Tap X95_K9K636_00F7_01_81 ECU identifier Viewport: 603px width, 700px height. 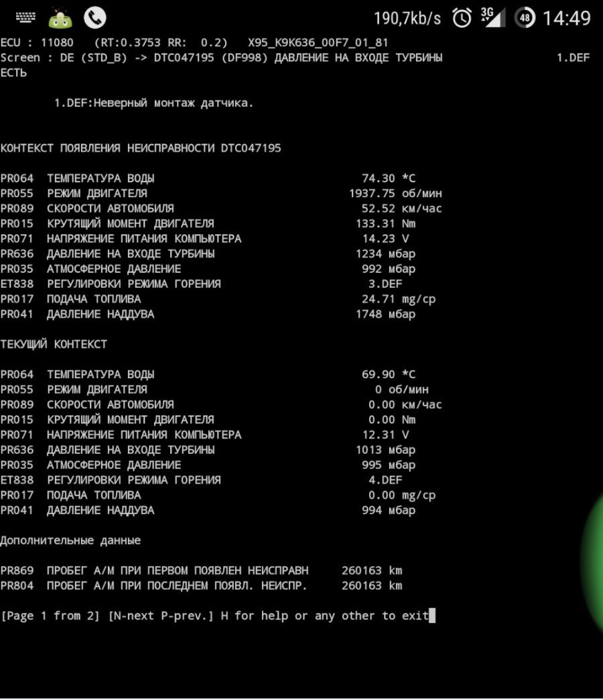(318, 43)
